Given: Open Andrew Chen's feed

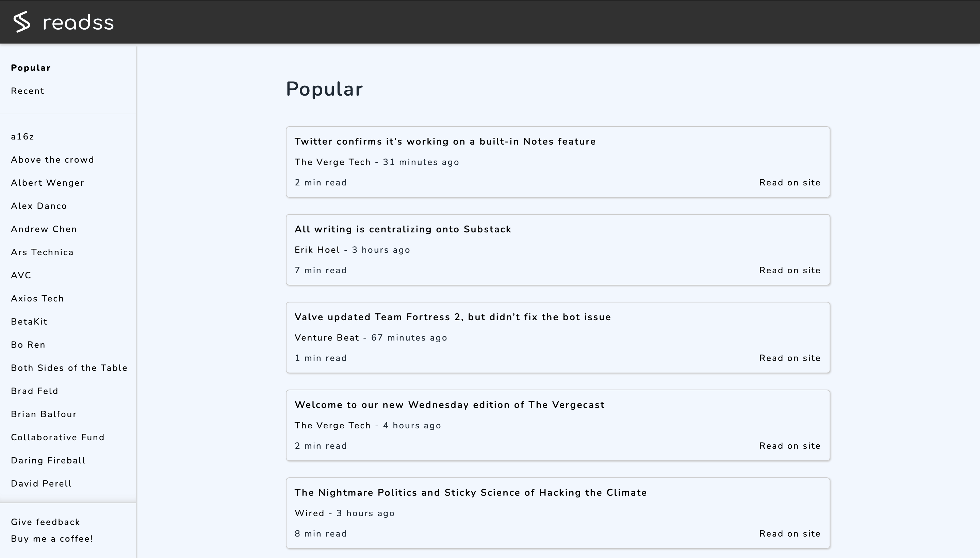Looking at the screenshot, I should [x=44, y=229].
